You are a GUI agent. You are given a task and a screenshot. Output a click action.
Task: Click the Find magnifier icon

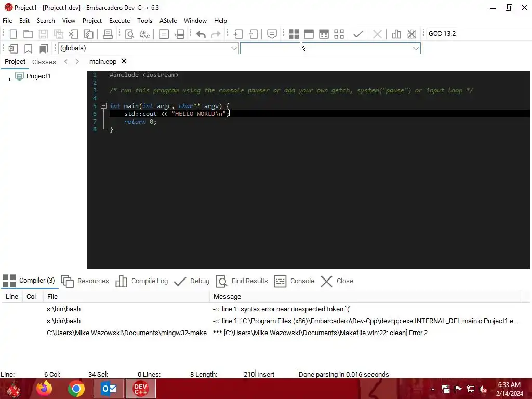coord(129,34)
